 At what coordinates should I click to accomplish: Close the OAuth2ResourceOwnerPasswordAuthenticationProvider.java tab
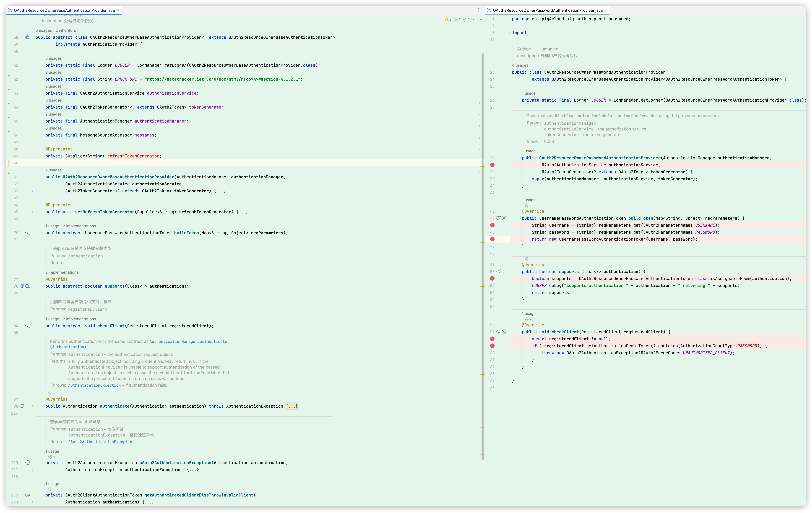click(606, 10)
